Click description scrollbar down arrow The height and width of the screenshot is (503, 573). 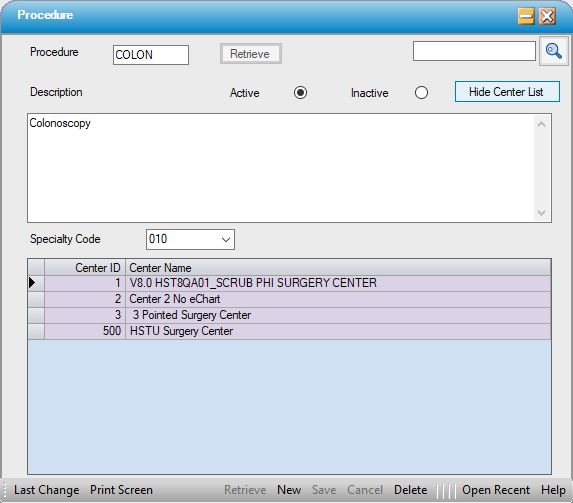542,213
